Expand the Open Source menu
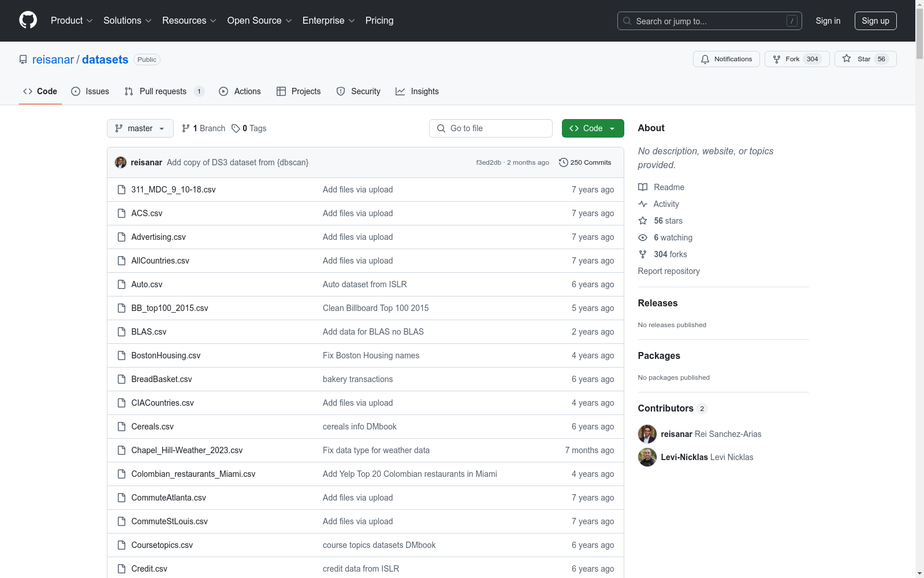Screen dimensions: 924x578 click(260, 21)
